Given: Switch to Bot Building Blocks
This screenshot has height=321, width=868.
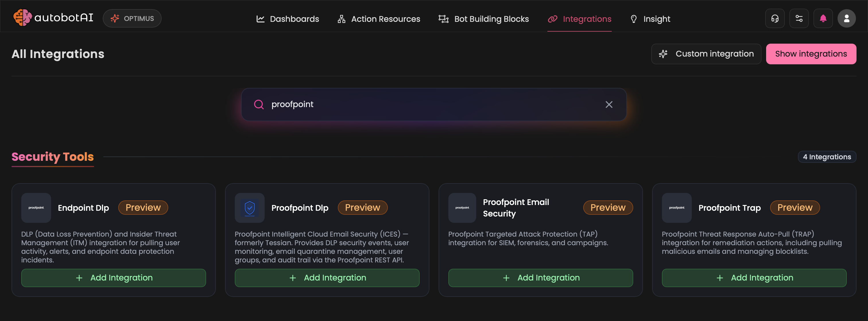Looking at the screenshot, I should coord(484,19).
